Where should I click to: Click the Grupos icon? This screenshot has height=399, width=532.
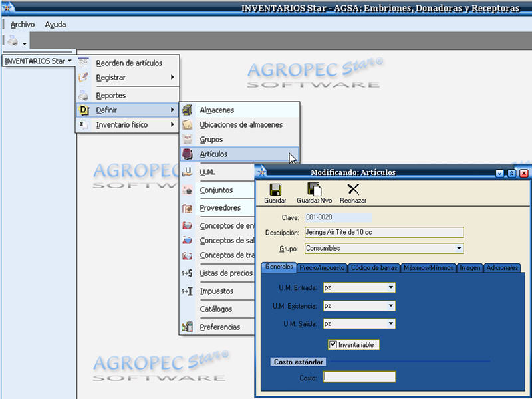(188, 139)
